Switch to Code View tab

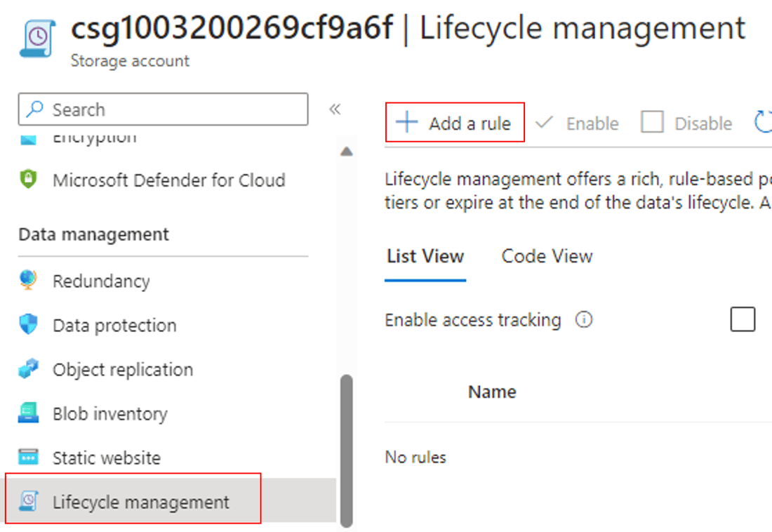click(x=546, y=256)
